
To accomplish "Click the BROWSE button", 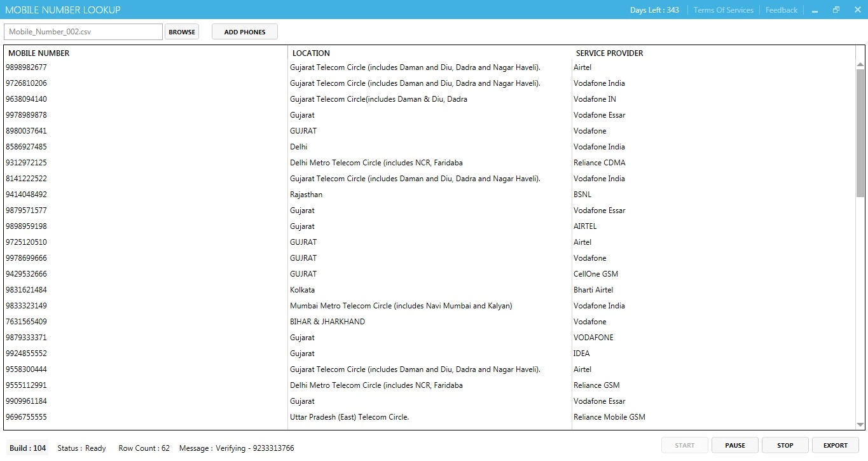I will click(182, 32).
